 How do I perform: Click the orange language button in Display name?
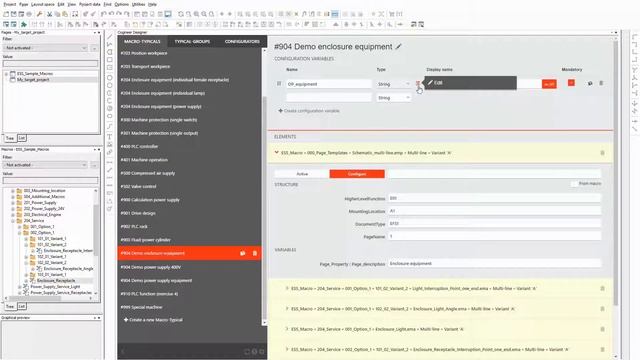(x=549, y=84)
